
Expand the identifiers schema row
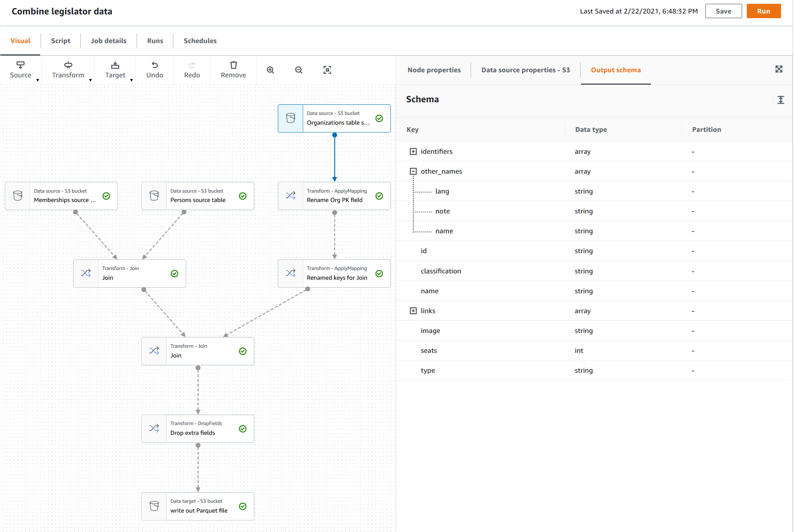[413, 151]
